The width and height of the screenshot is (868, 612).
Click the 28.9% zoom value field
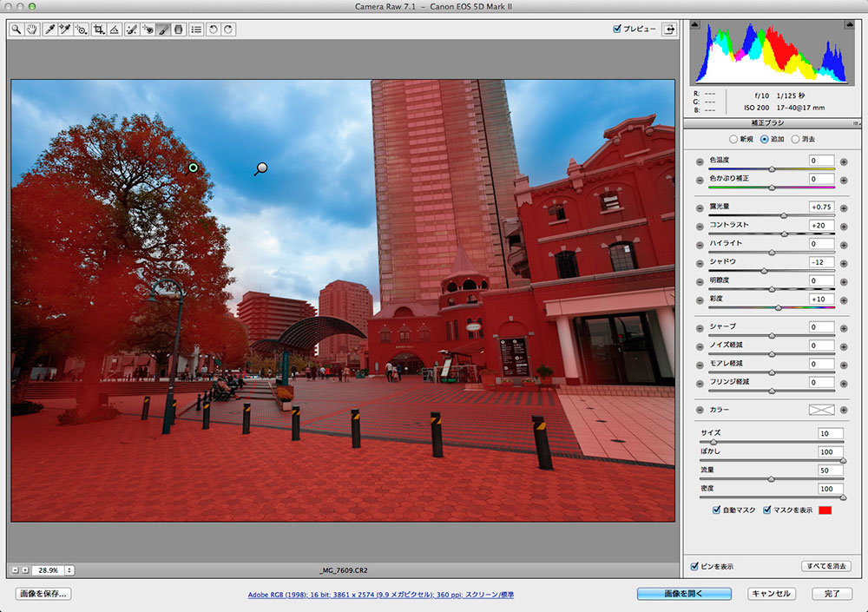coord(48,570)
